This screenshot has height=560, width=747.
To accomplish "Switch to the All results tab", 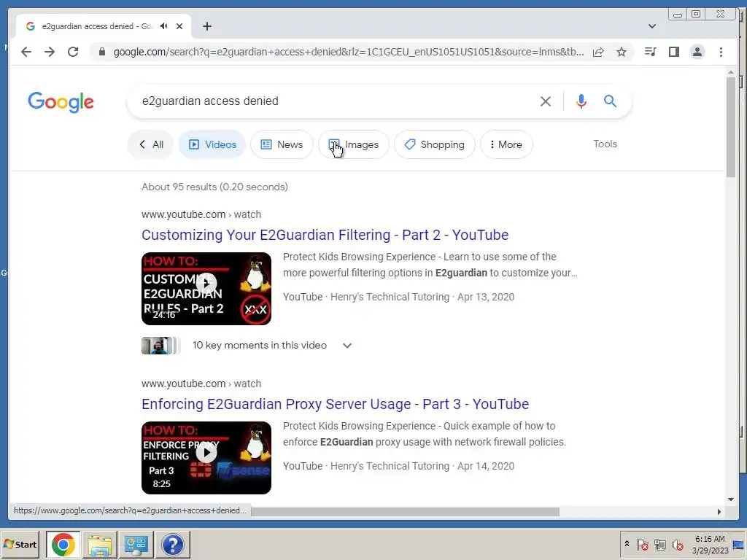I will (150, 144).
